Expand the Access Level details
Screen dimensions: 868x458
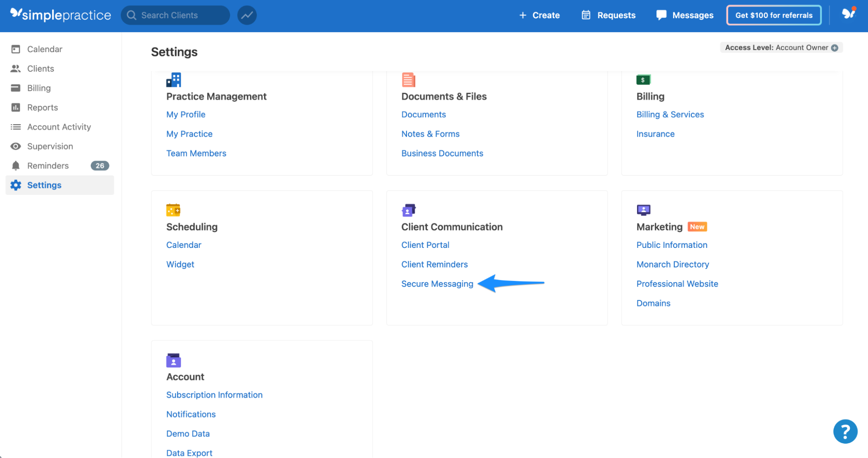(x=835, y=48)
